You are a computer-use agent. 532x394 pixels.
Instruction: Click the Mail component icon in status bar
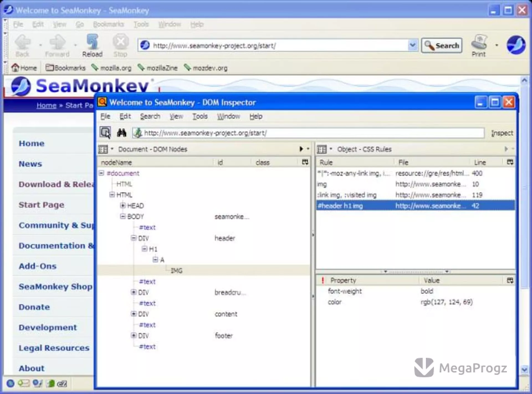24,383
